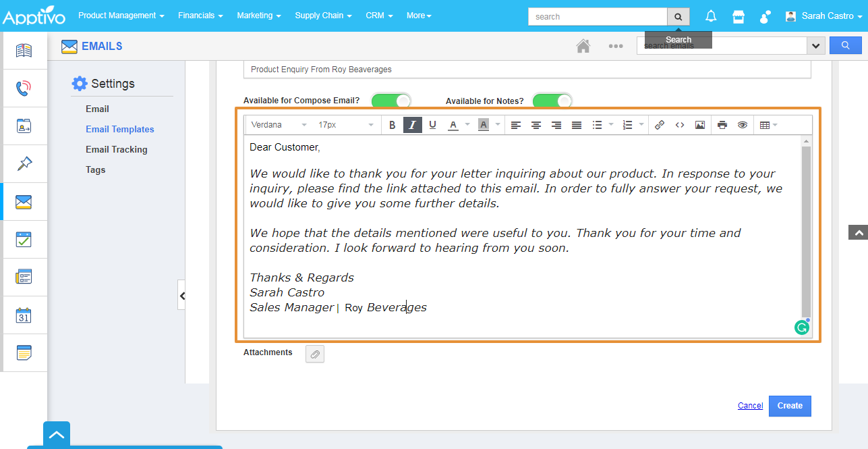Attach a file with the paperclip icon
Screen dimensions: 868x449
pos(315,354)
